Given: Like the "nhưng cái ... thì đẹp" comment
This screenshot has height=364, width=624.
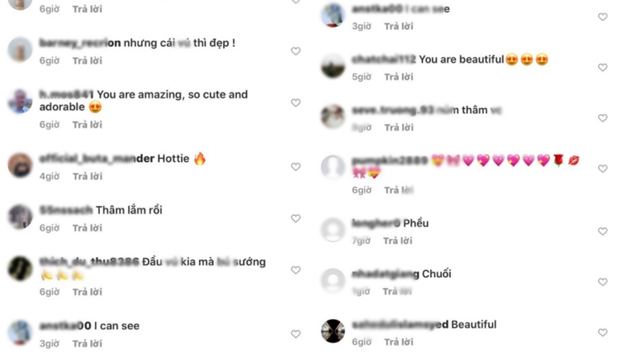Looking at the screenshot, I should 296,51.
